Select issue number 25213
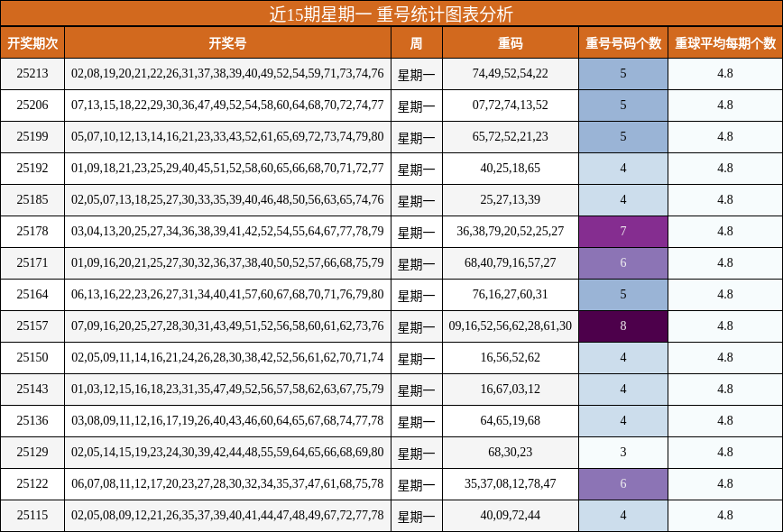 coord(32,73)
